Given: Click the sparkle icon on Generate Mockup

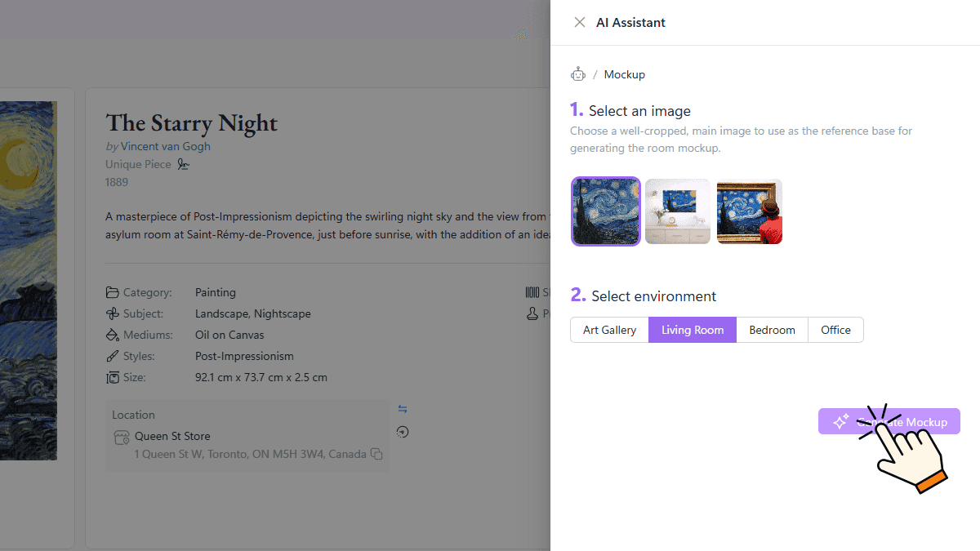Looking at the screenshot, I should pos(840,421).
